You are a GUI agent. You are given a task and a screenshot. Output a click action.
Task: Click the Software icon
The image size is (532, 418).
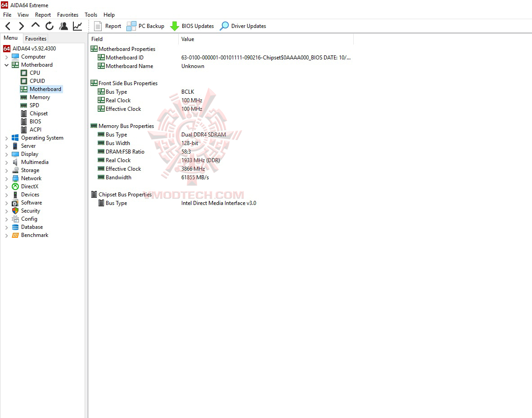15,203
